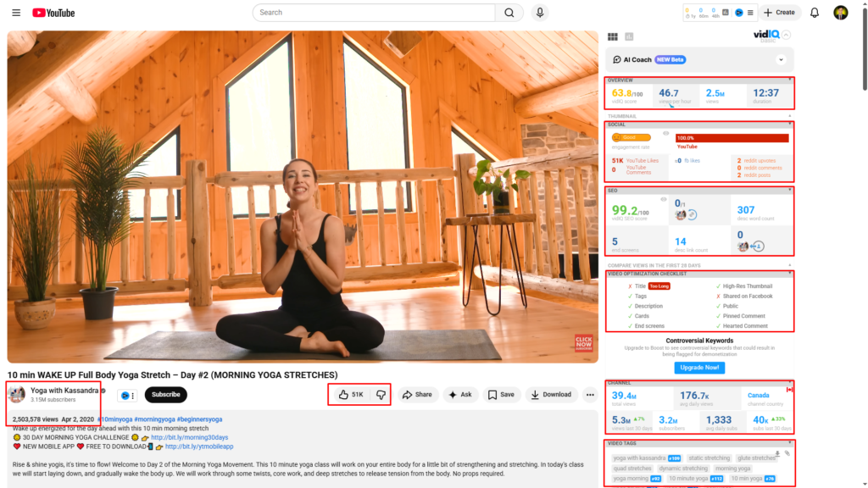Viewport: 868px width, 488px height.
Task: Focus the YouTube search field
Action: point(373,13)
